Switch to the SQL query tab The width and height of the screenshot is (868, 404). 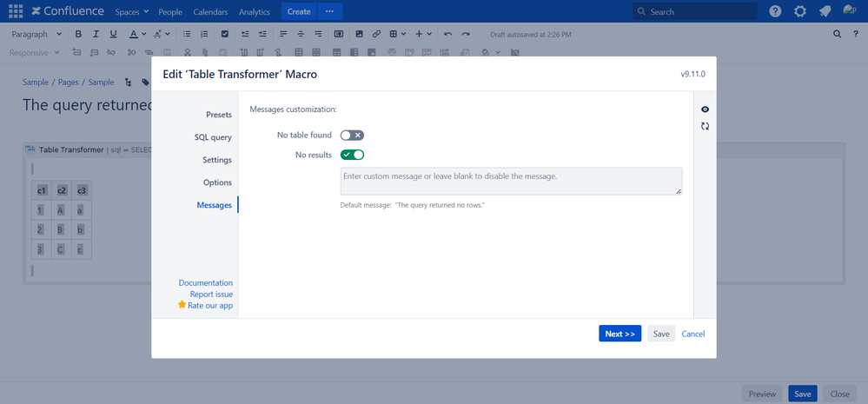213,137
